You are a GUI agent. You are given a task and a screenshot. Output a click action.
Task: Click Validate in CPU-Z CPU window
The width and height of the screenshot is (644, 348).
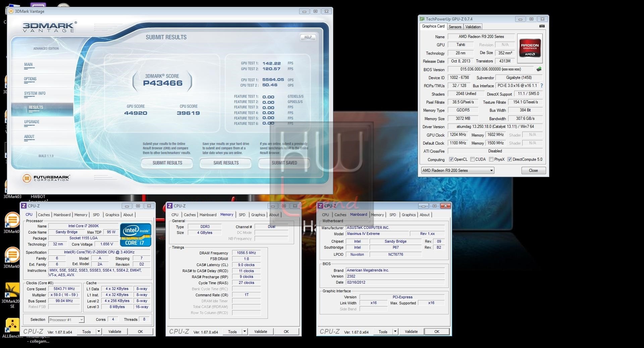pos(115,332)
